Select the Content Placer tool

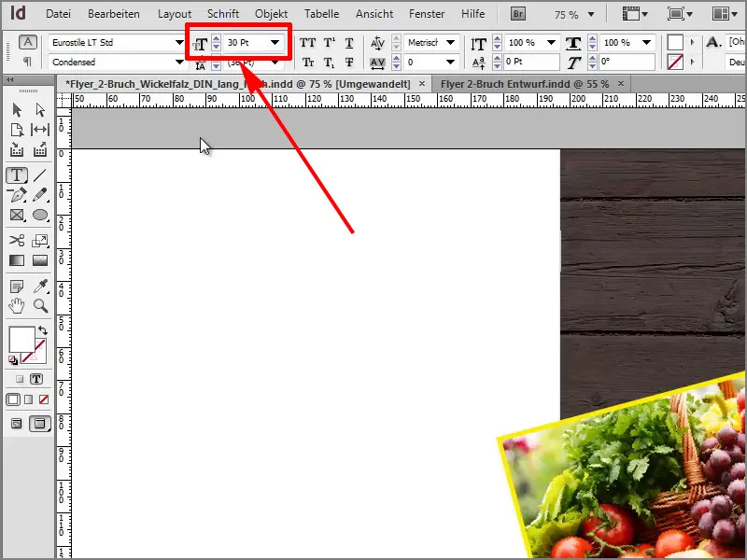coord(40,149)
